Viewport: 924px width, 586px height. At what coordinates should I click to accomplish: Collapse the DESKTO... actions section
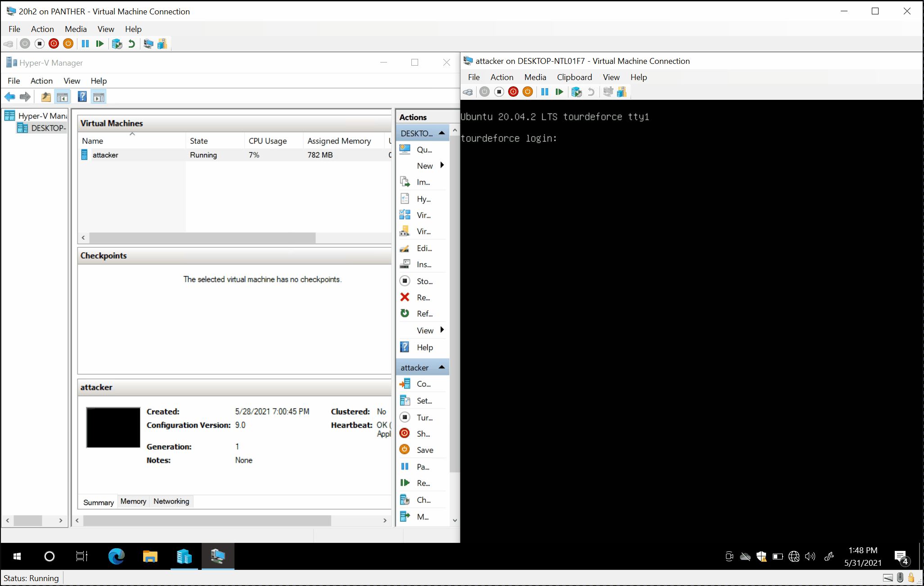pyautogui.click(x=442, y=133)
